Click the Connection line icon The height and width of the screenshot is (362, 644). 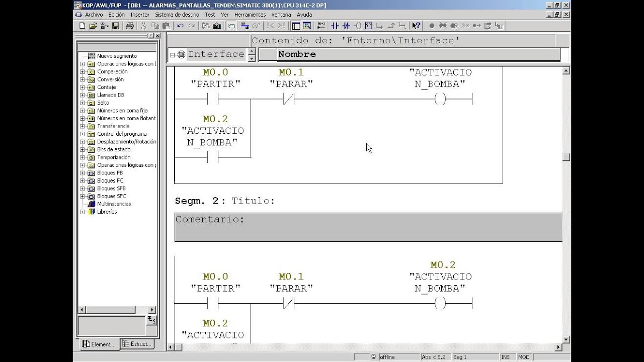(402, 26)
